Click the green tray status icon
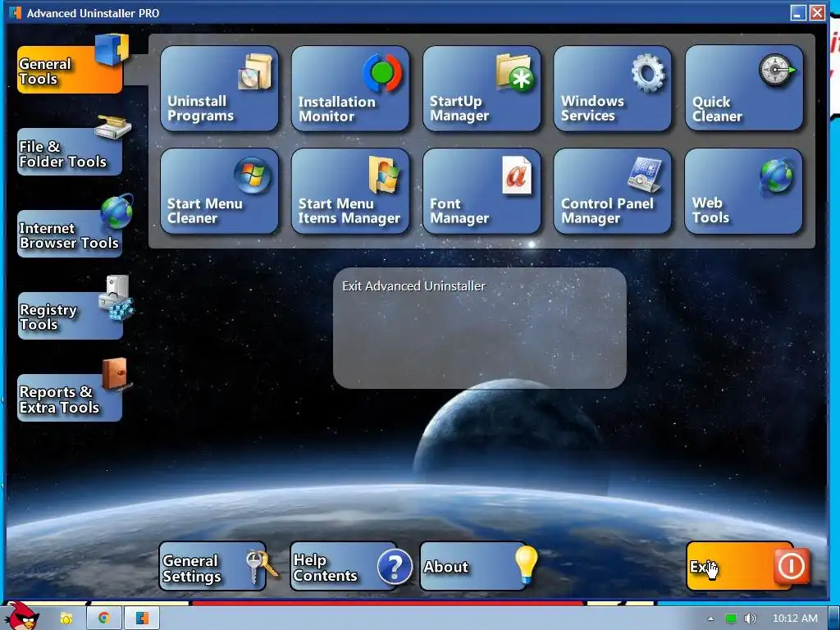840x630 pixels. (x=731, y=619)
